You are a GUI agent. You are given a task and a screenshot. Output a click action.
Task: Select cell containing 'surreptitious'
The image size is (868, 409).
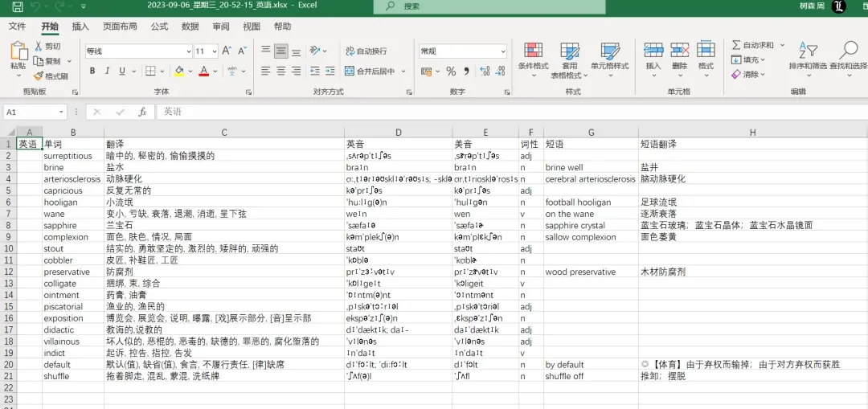click(73, 156)
